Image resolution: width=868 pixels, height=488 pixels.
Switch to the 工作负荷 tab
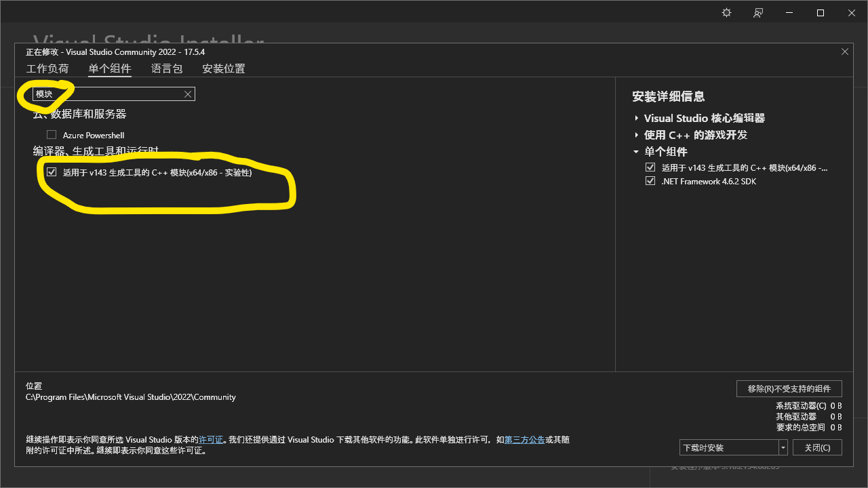47,68
